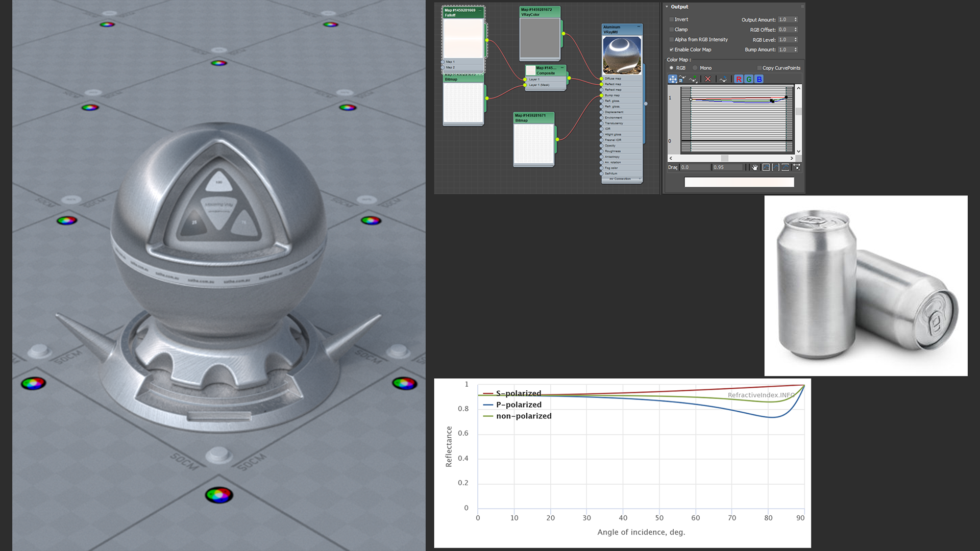Click Map 1 input socket on Falloff
This screenshot has height=551, width=980.
(443, 62)
